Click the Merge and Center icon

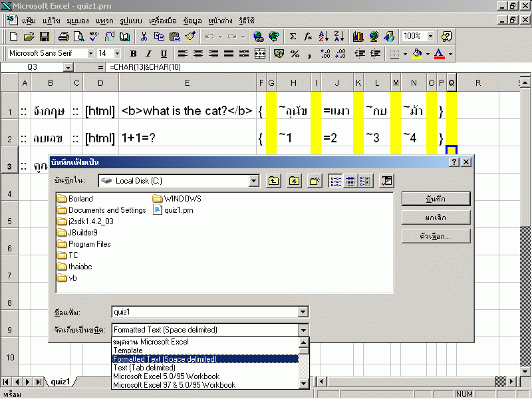pyautogui.click(x=260, y=53)
